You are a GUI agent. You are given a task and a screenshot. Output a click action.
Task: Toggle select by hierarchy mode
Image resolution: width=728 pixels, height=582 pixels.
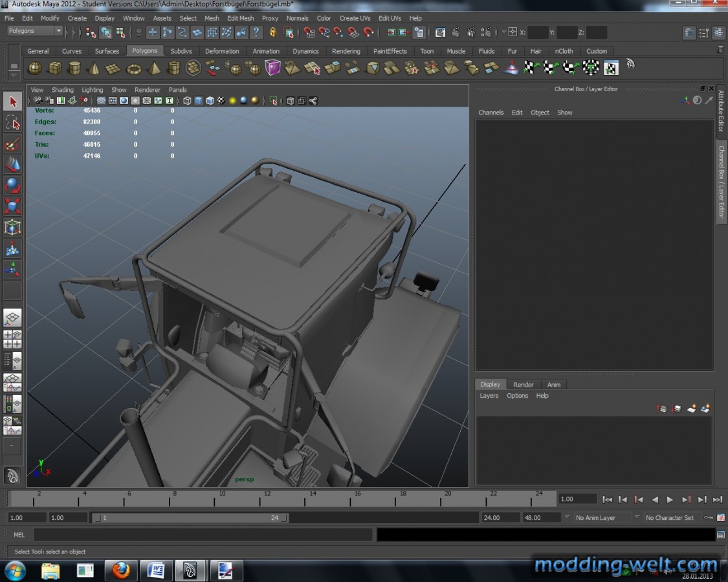pyautogui.click(x=91, y=32)
